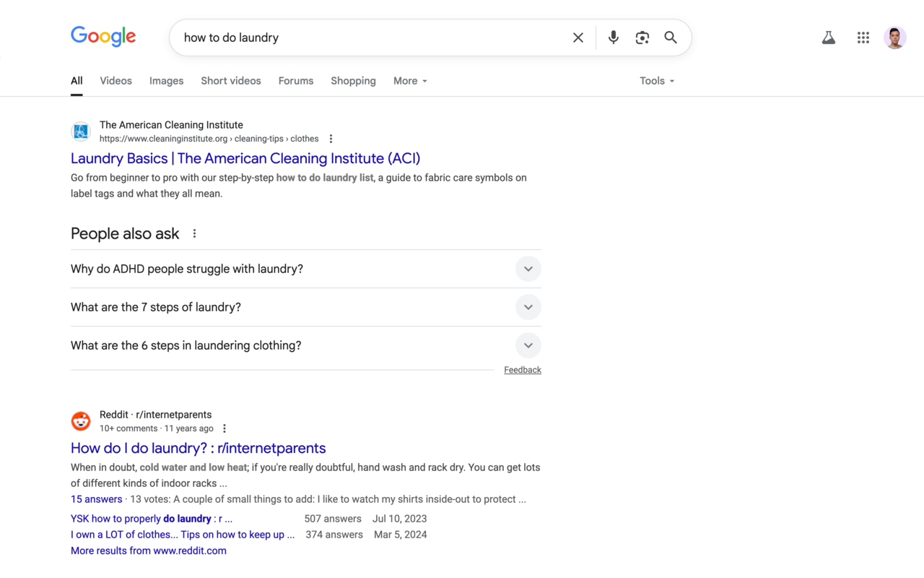Start a voice search with the microphone
Screen dimensions: 924x578
click(x=613, y=37)
